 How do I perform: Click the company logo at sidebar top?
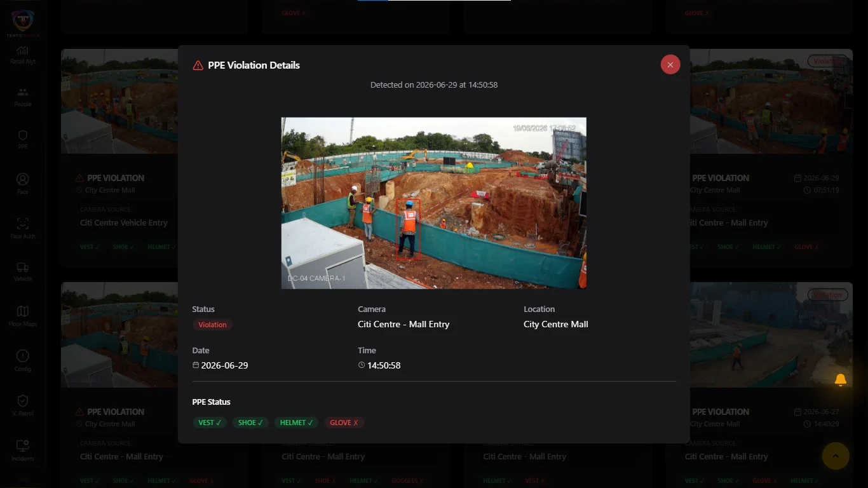tap(23, 22)
